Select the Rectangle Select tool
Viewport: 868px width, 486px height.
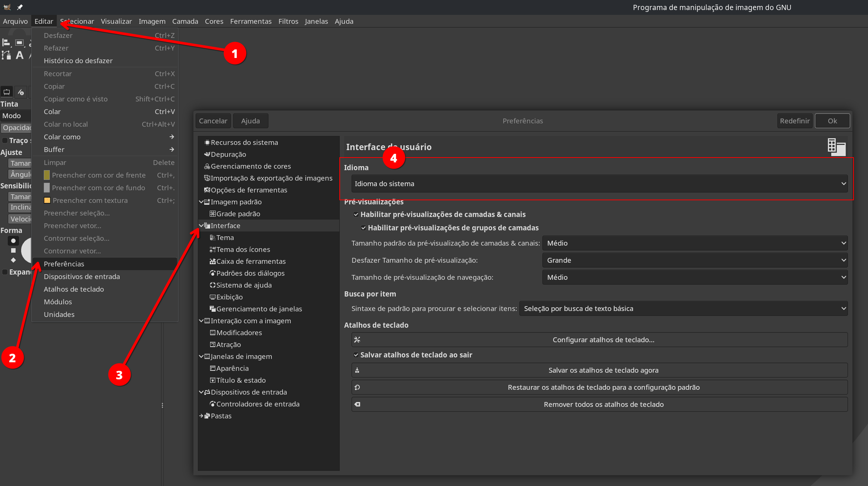point(19,43)
